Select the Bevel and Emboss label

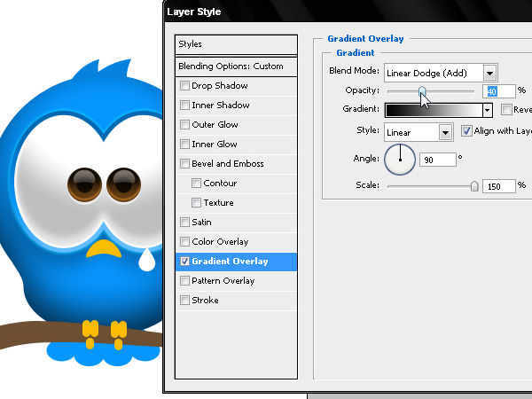(x=228, y=163)
